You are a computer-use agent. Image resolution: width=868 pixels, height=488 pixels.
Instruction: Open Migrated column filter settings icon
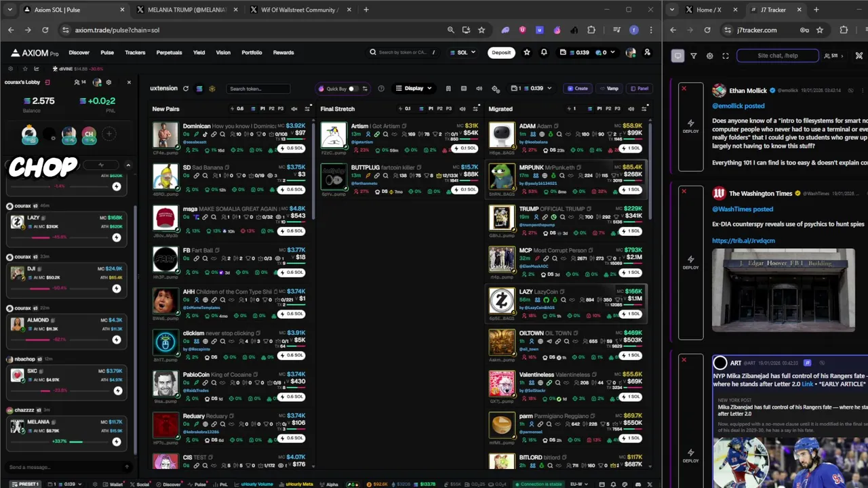[x=644, y=108]
